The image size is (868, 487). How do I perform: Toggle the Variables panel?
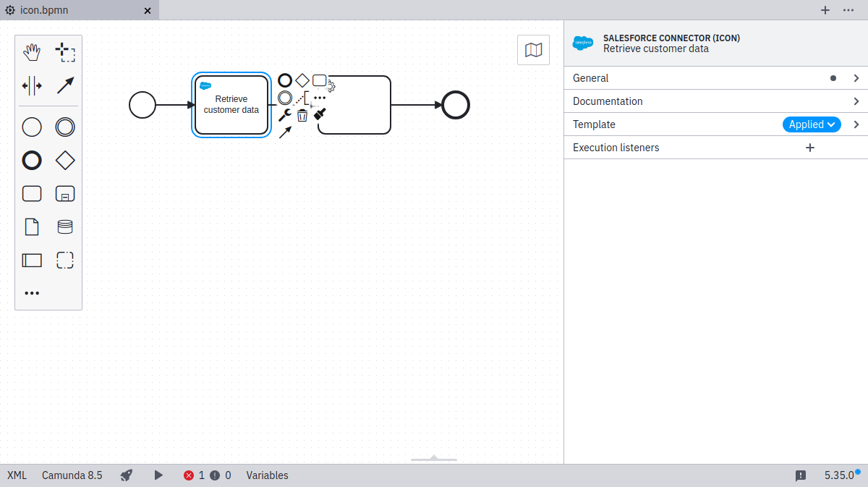pyautogui.click(x=267, y=475)
